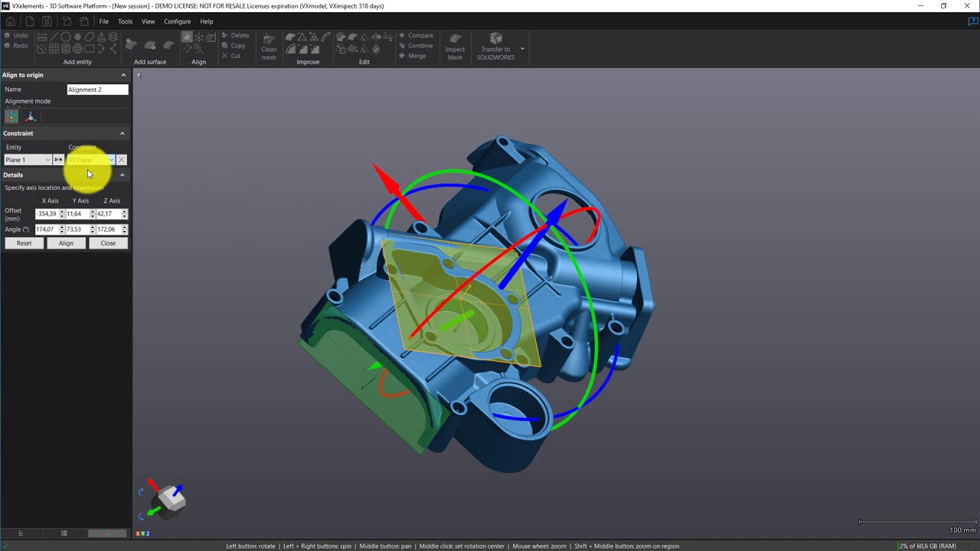This screenshot has width=980, height=551.
Task: Remove the constraint with the X icon
Action: [x=121, y=160]
